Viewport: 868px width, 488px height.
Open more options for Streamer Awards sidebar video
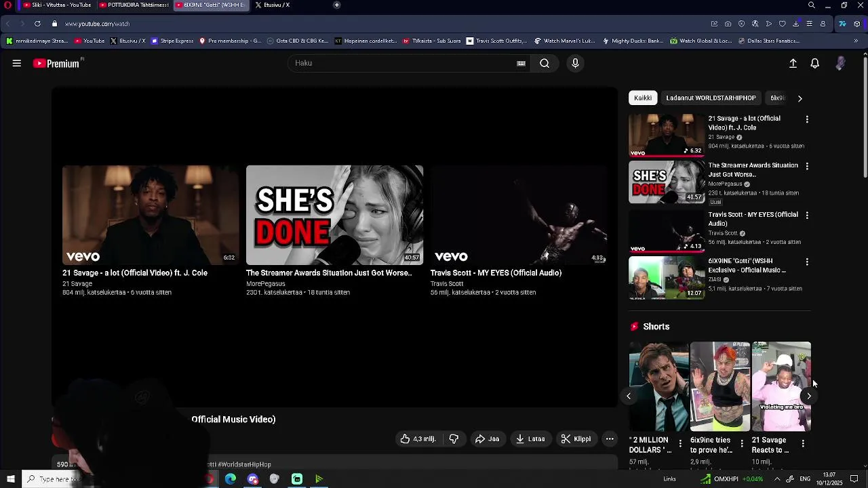pyautogui.click(x=807, y=166)
